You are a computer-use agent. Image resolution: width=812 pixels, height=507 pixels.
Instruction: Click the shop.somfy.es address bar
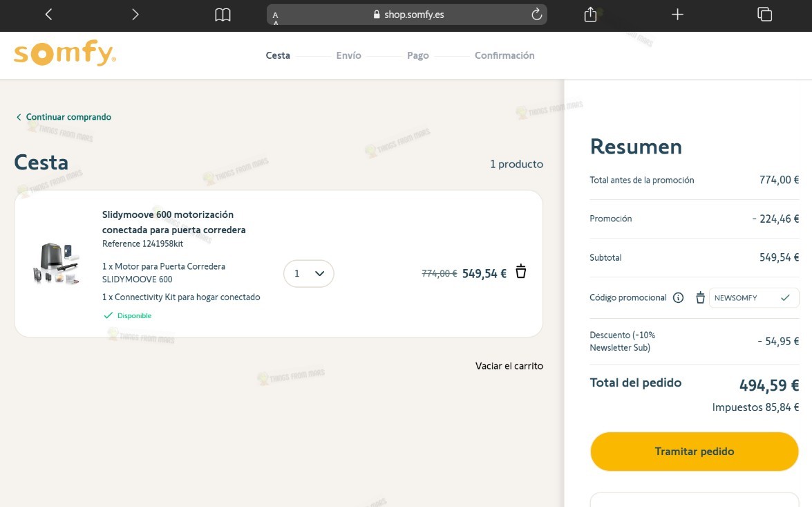pyautogui.click(x=407, y=15)
